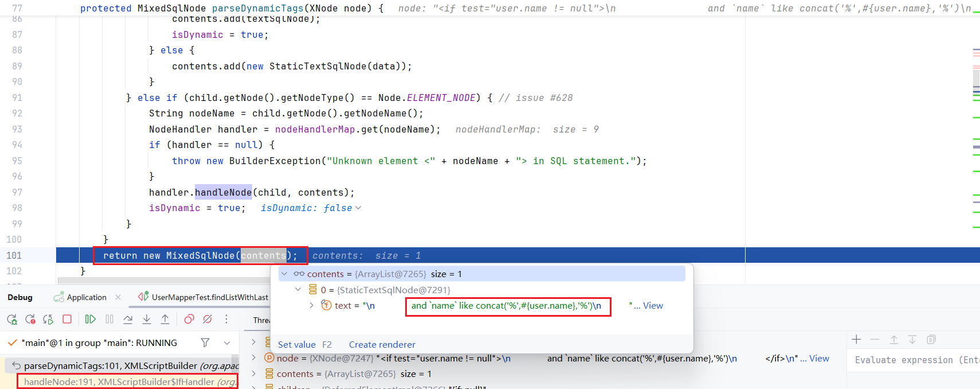Click line number 101 in gutter
The width and height of the screenshot is (980, 389).
[14, 255]
